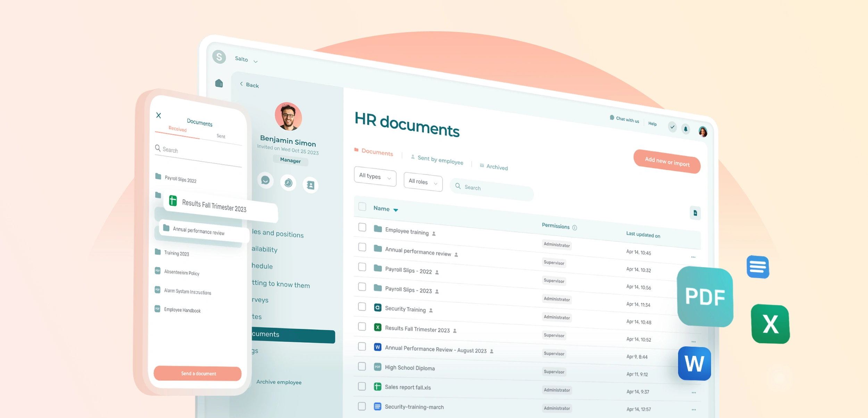Image resolution: width=868 pixels, height=418 pixels.
Task: Open the All types dropdown
Action: pyautogui.click(x=375, y=177)
